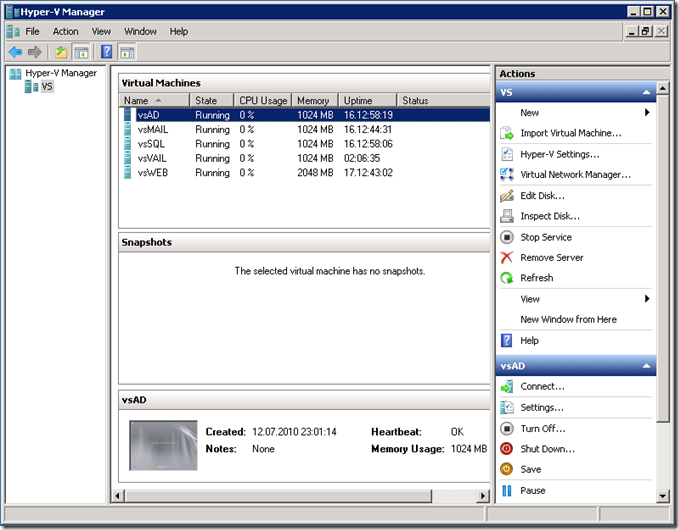Click the back arrow toolbar icon
Screen dimensions: 679x530
tap(15, 52)
